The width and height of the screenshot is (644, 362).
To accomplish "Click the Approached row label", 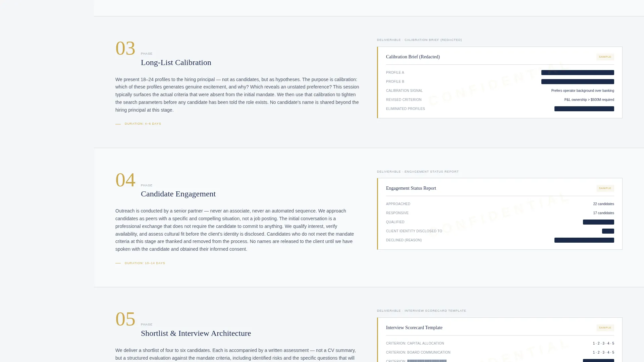I will click(398, 204).
